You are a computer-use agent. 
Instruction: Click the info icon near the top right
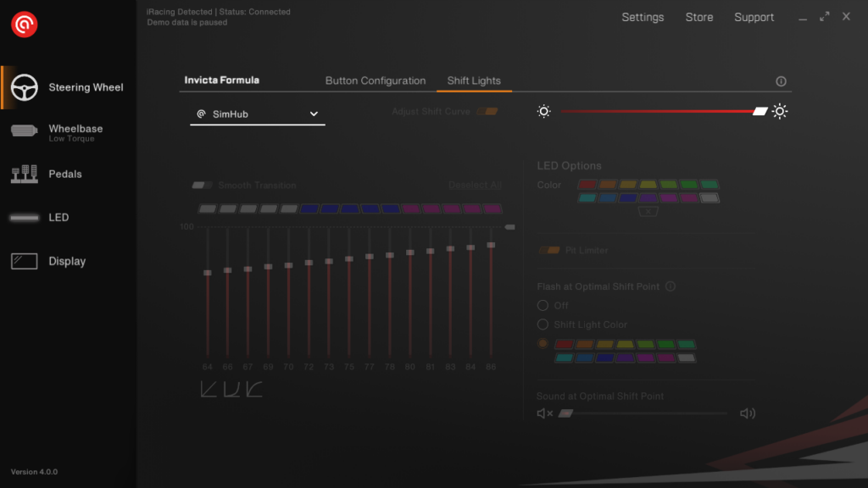(781, 80)
